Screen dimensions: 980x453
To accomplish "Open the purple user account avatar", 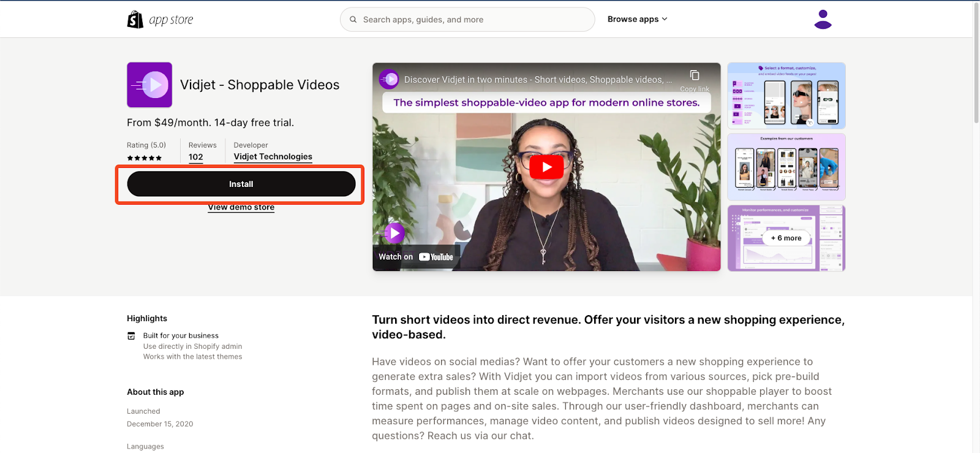I will (823, 20).
